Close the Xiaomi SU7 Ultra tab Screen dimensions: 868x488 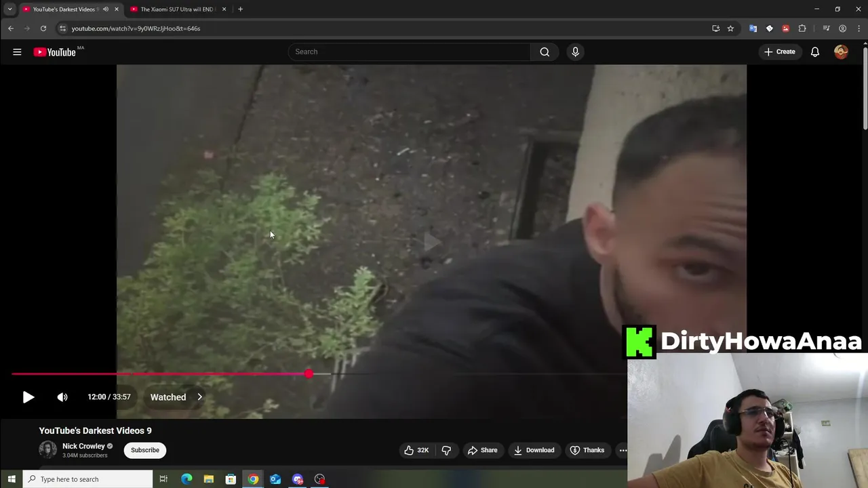[x=224, y=9]
